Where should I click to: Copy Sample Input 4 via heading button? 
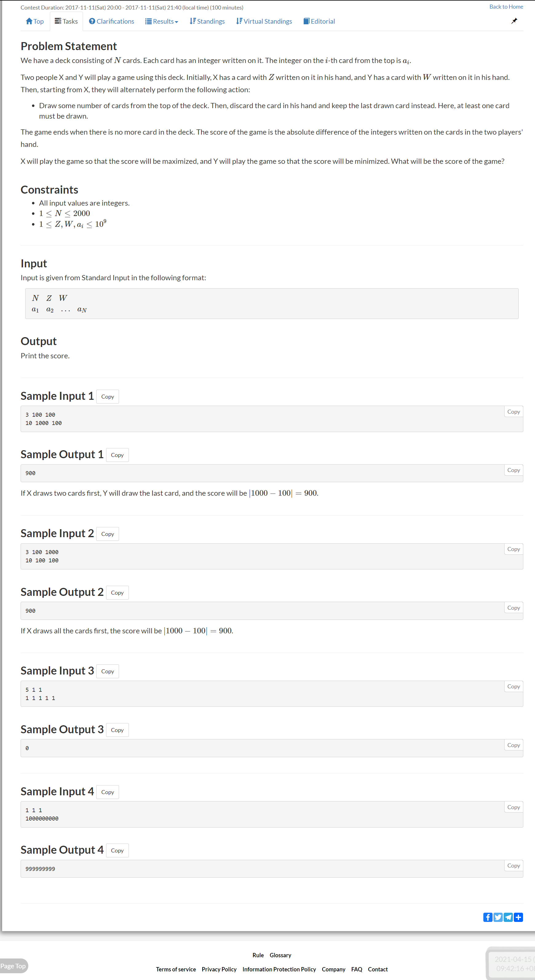(108, 792)
